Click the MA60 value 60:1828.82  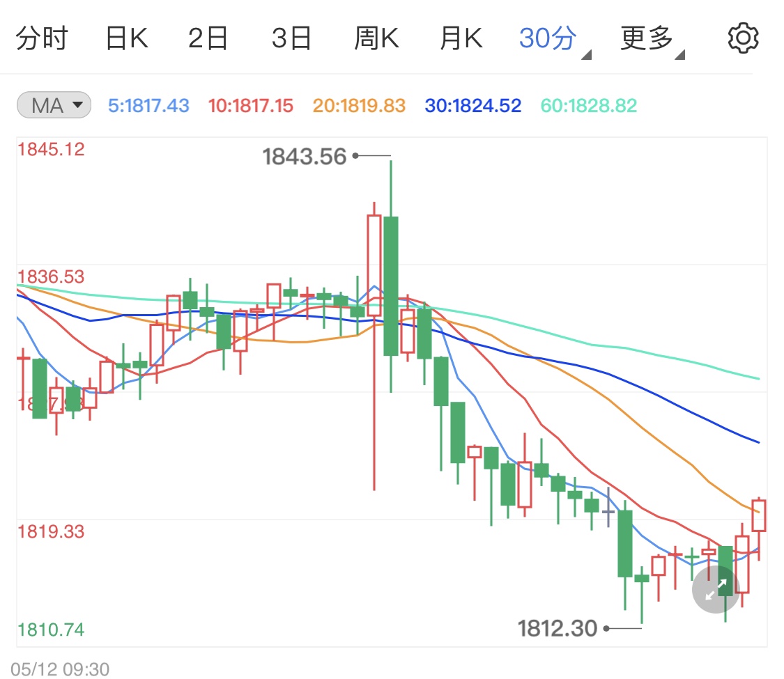tap(589, 105)
